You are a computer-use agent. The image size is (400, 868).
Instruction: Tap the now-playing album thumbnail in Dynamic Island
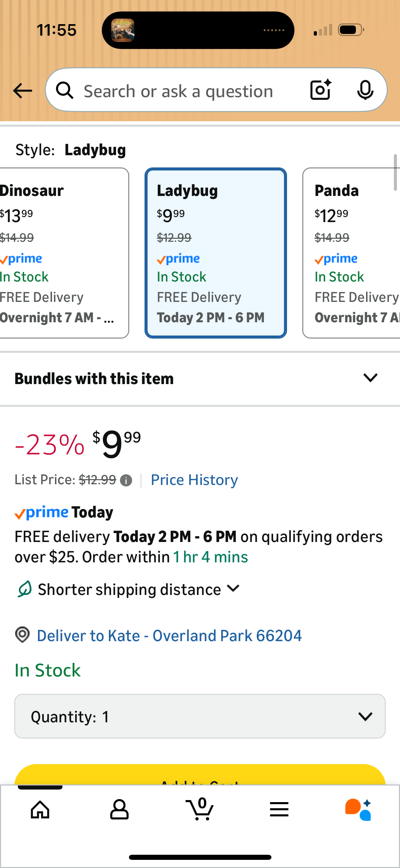coord(123,30)
